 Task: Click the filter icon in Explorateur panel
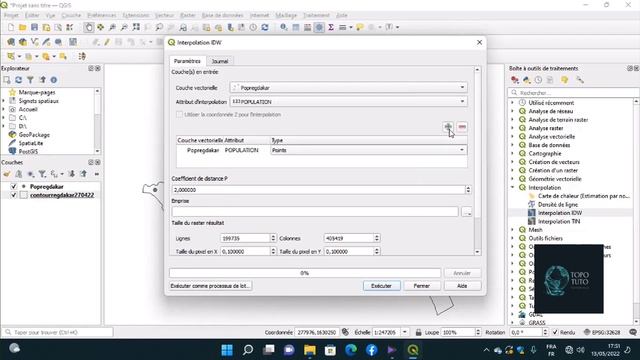30,80
